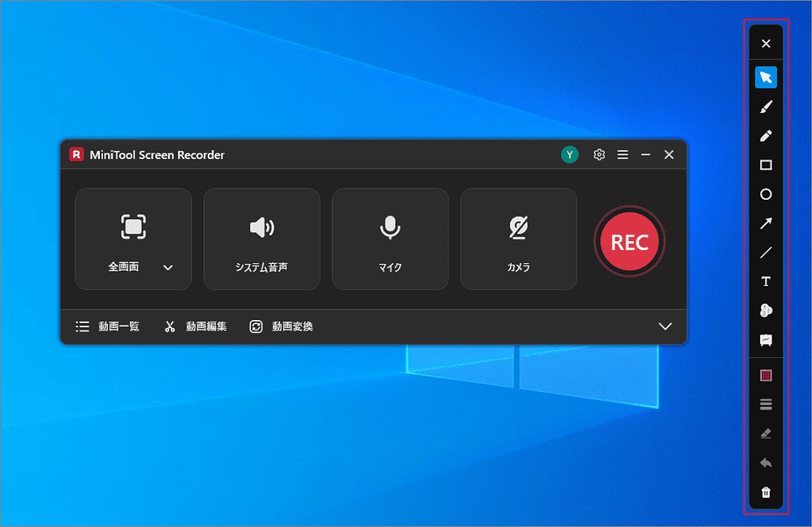Open the red color swatch
812x527 pixels.
(766, 375)
